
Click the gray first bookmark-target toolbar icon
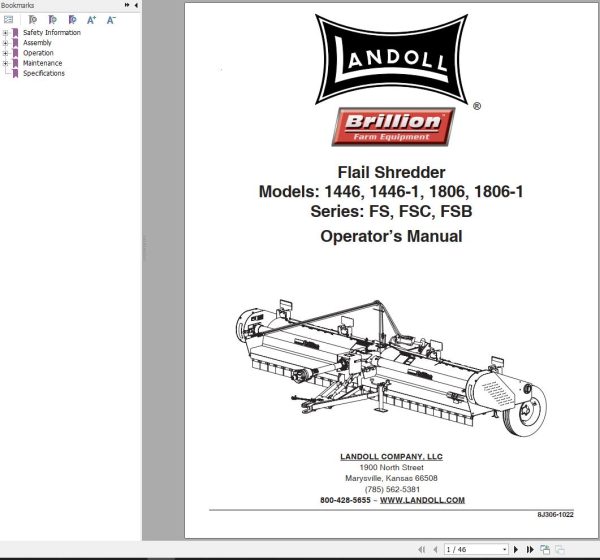[33, 20]
